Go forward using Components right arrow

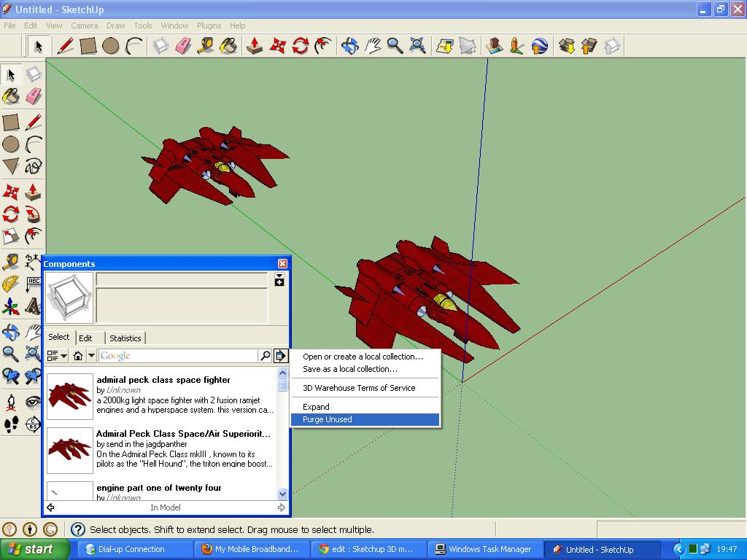[x=282, y=507]
